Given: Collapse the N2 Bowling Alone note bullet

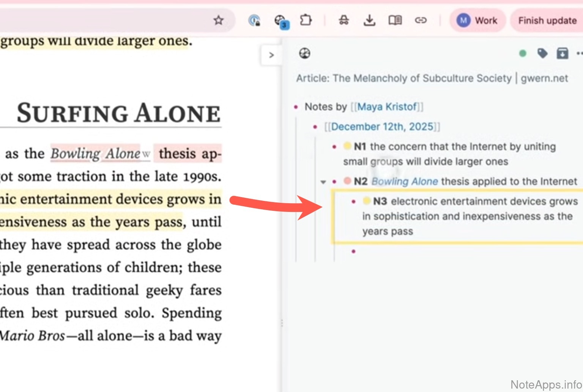Looking at the screenshot, I should pos(323,182).
